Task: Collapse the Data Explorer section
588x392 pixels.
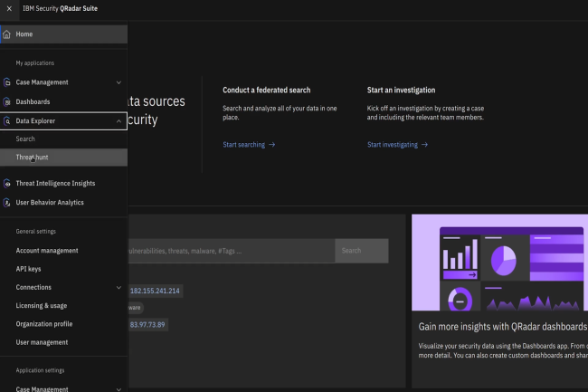Action: point(119,120)
